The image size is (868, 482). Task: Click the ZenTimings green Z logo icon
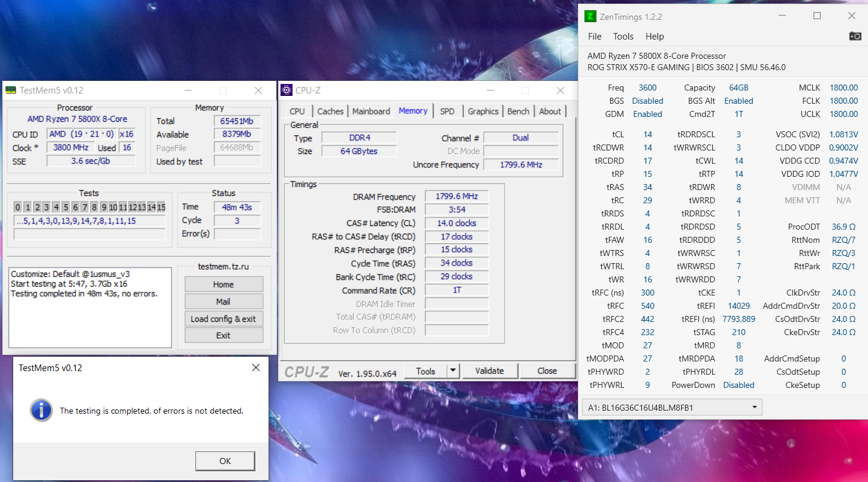coord(590,16)
